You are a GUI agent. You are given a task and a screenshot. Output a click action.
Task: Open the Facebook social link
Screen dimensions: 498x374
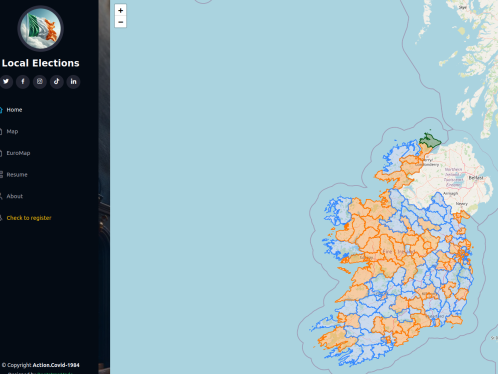click(x=23, y=81)
